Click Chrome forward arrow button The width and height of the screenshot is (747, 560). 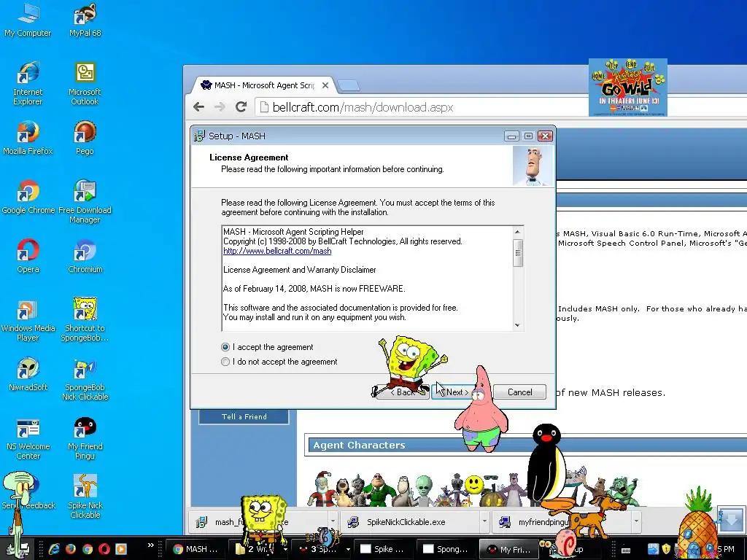pos(220,107)
